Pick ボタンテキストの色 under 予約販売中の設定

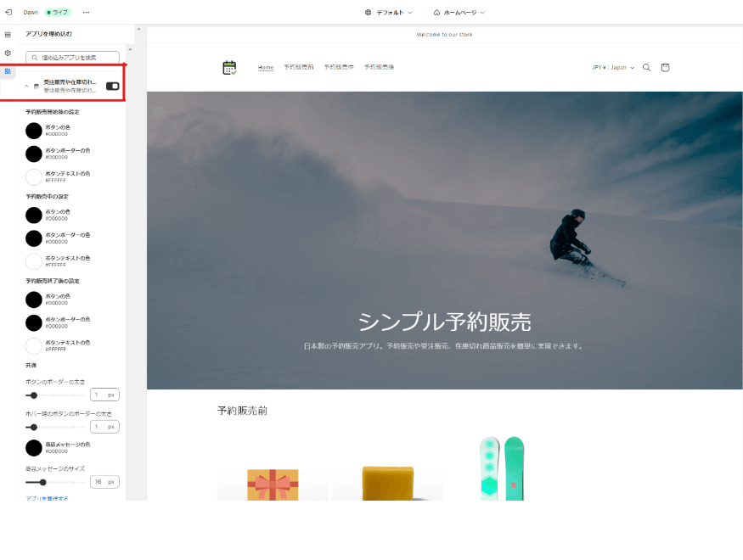(x=34, y=261)
